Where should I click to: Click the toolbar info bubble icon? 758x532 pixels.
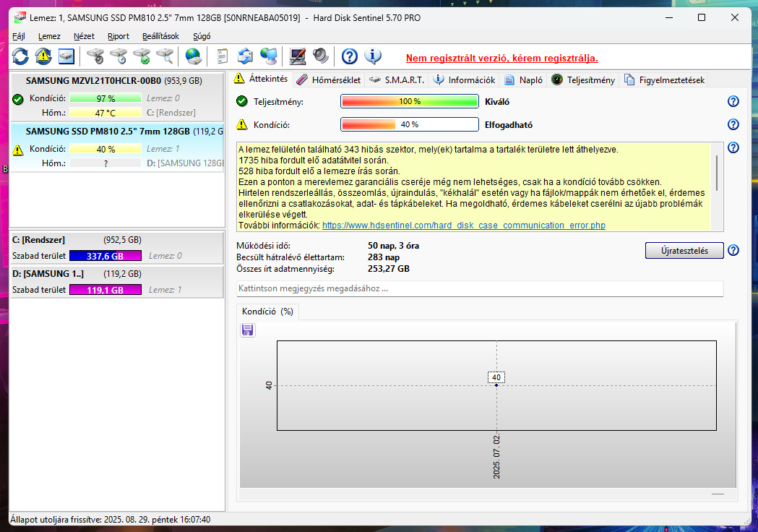(373, 56)
